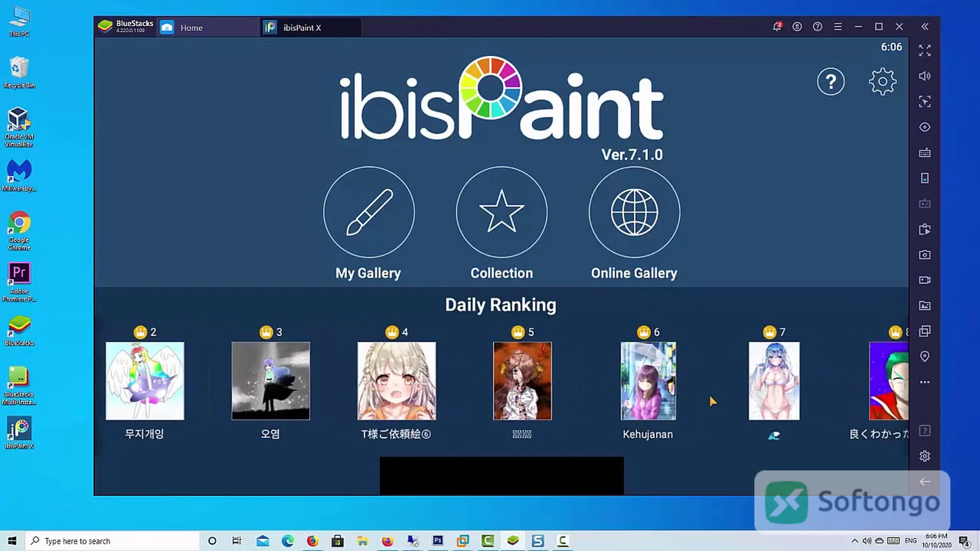980x551 pixels.
Task: Click the taskbar search box
Action: [112, 541]
